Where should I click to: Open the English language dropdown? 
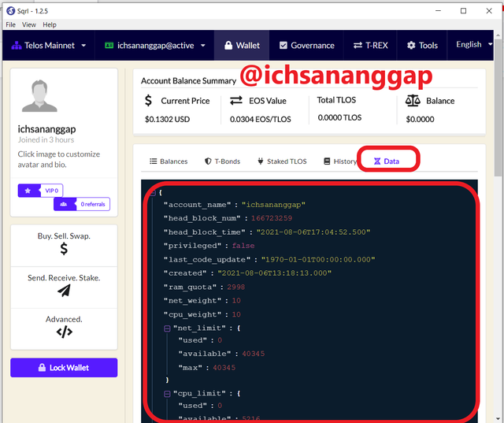click(x=474, y=44)
